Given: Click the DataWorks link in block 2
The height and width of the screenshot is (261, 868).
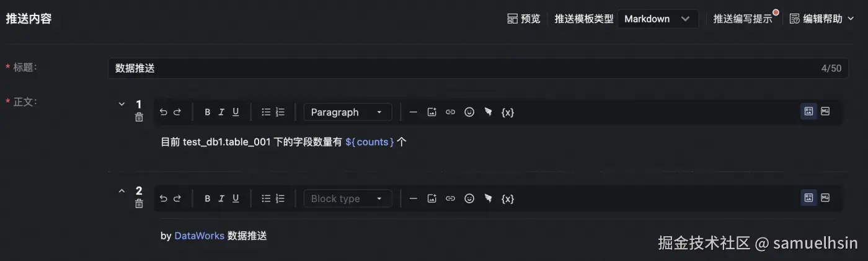Looking at the screenshot, I should [x=199, y=236].
